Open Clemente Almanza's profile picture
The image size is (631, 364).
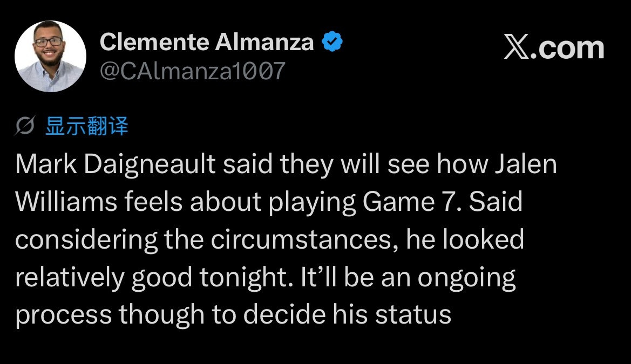[50, 56]
